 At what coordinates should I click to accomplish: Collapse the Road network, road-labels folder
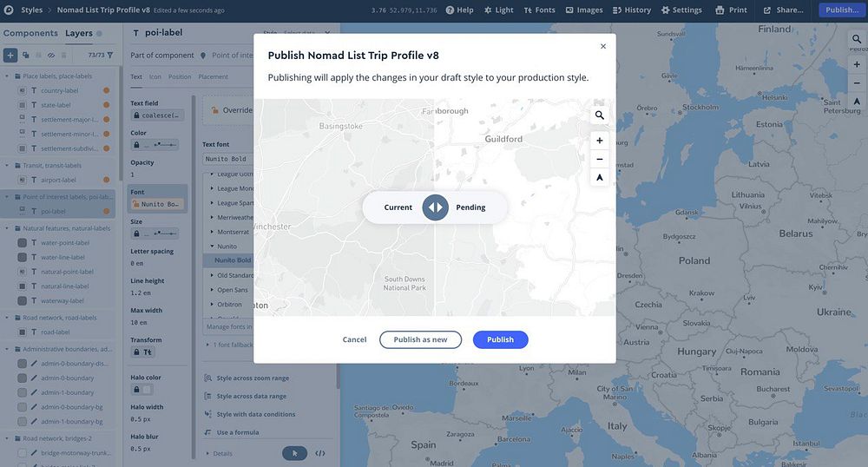(7, 318)
